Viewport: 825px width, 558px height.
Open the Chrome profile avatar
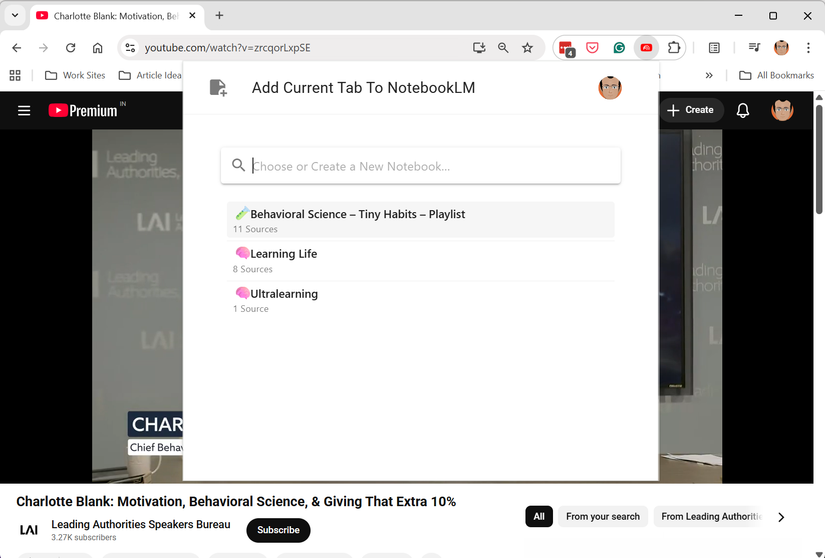pos(781,48)
